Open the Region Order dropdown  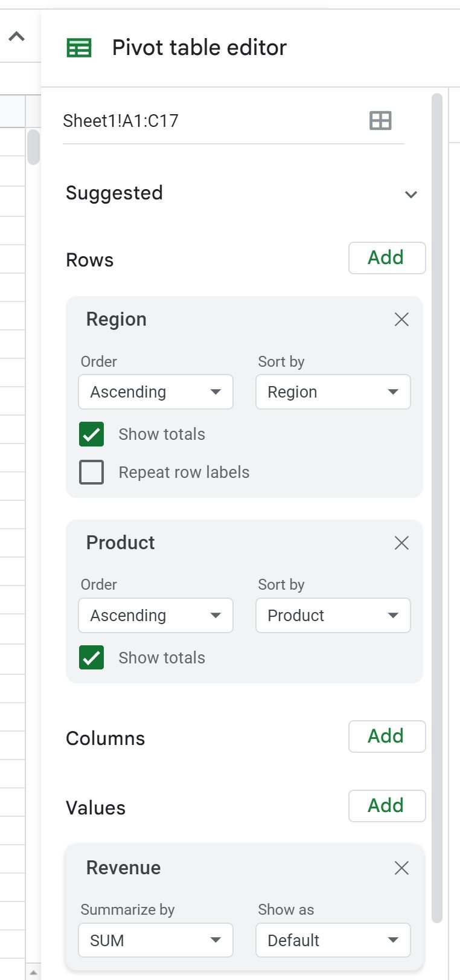point(156,392)
